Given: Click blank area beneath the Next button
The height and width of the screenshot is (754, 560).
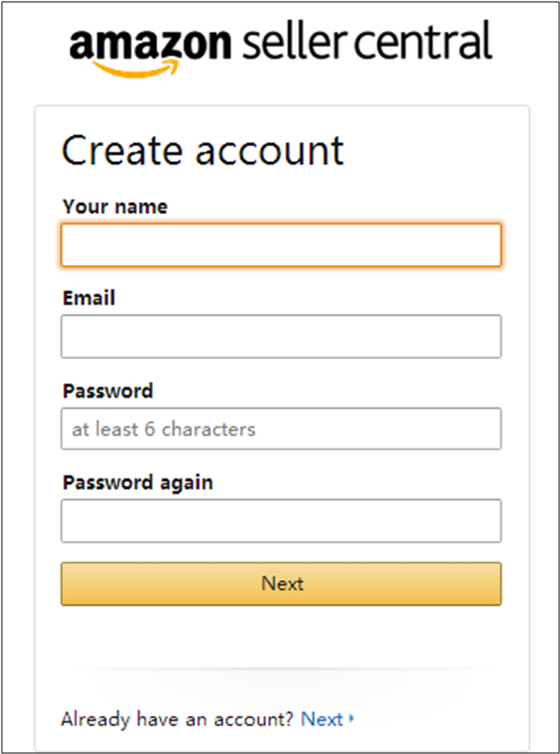Looking at the screenshot, I should [281, 638].
